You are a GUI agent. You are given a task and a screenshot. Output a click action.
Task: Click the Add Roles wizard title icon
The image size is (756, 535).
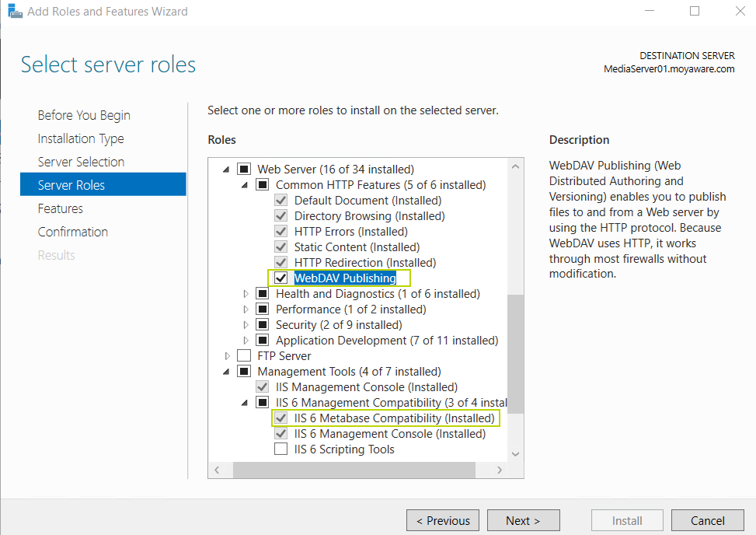coord(15,11)
